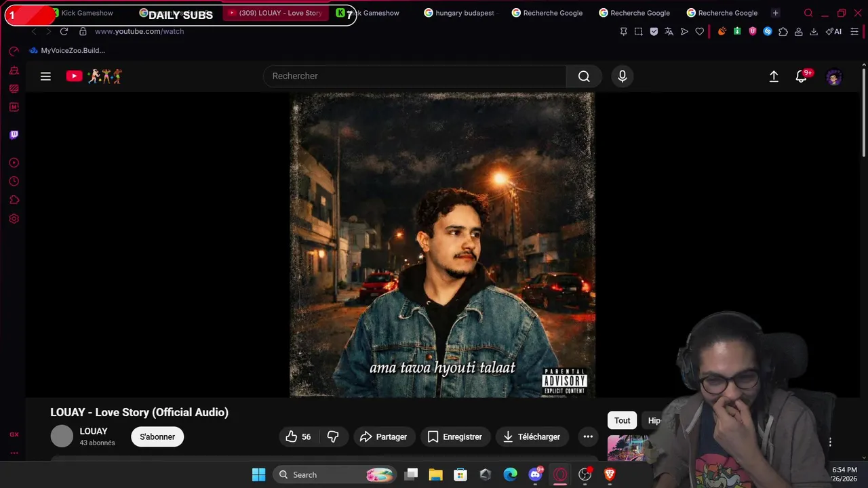
Task: Open the sidebar player icon
Action: 14,163
